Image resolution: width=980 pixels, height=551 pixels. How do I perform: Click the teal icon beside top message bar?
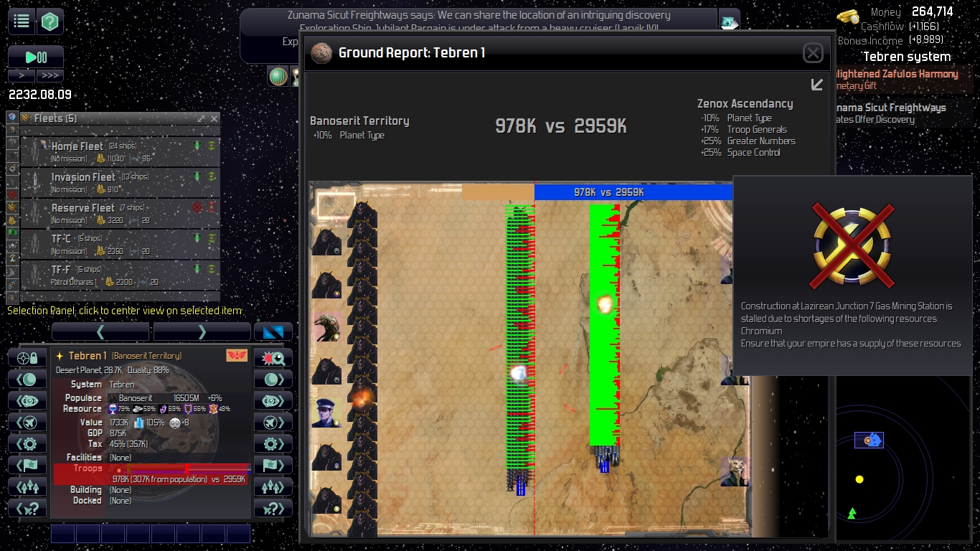(729, 22)
